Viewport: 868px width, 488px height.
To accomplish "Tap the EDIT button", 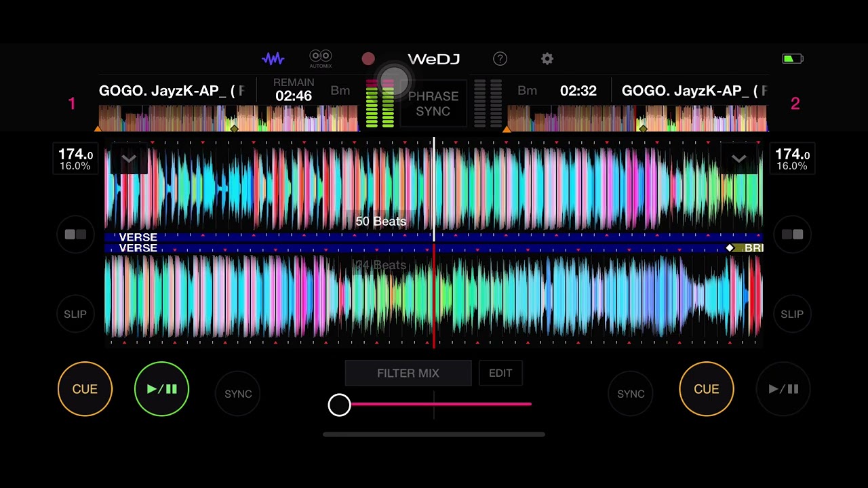I will pos(500,373).
